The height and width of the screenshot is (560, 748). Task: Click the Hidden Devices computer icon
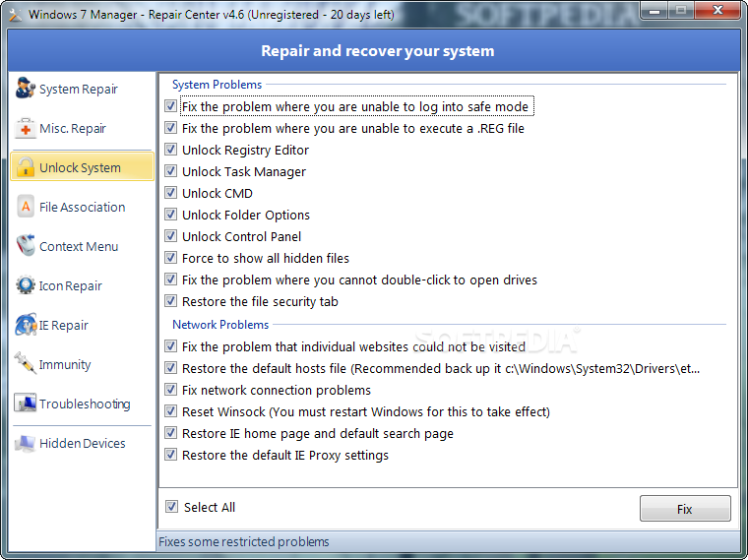(x=26, y=443)
